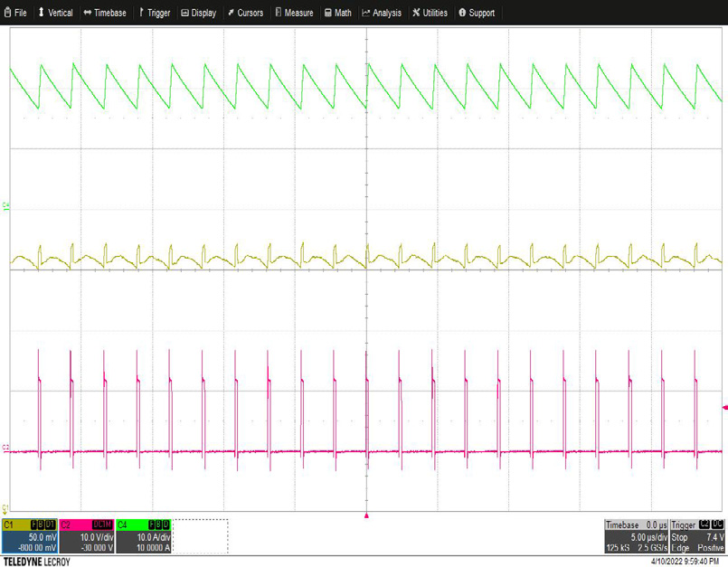Click the trigger level arrow on right edge

(723, 407)
